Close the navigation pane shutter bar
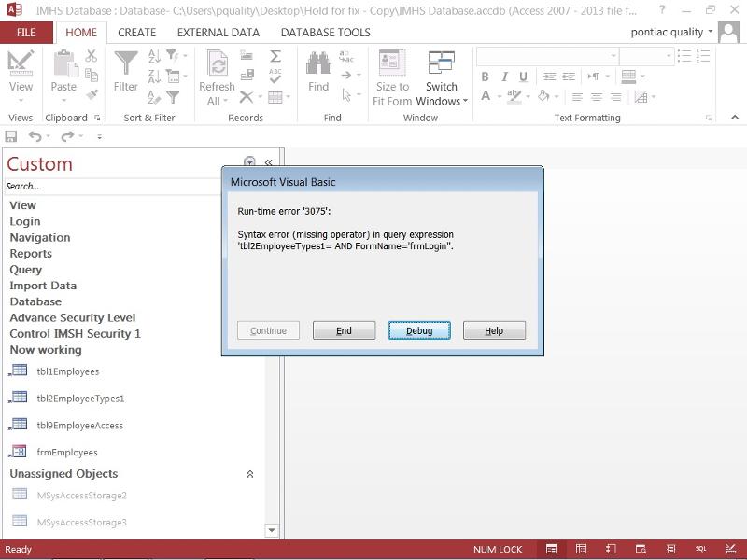This screenshot has height=560, width=747. pos(269,162)
